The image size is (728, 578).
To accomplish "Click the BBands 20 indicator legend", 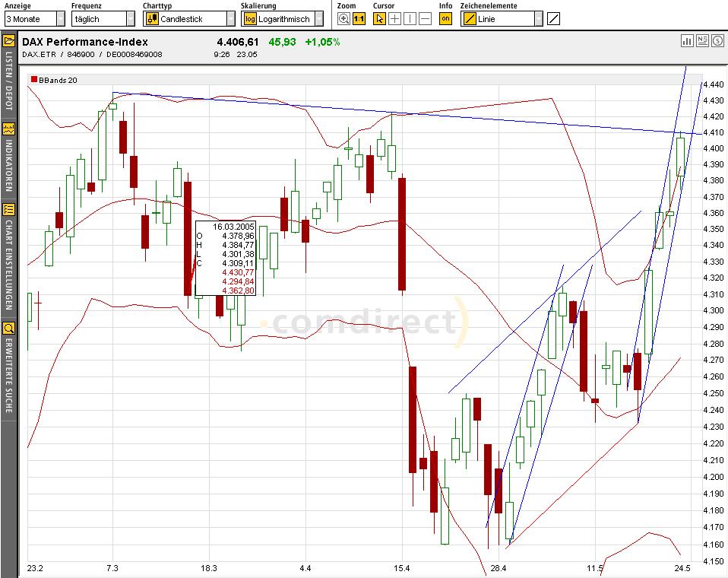I will point(58,80).
